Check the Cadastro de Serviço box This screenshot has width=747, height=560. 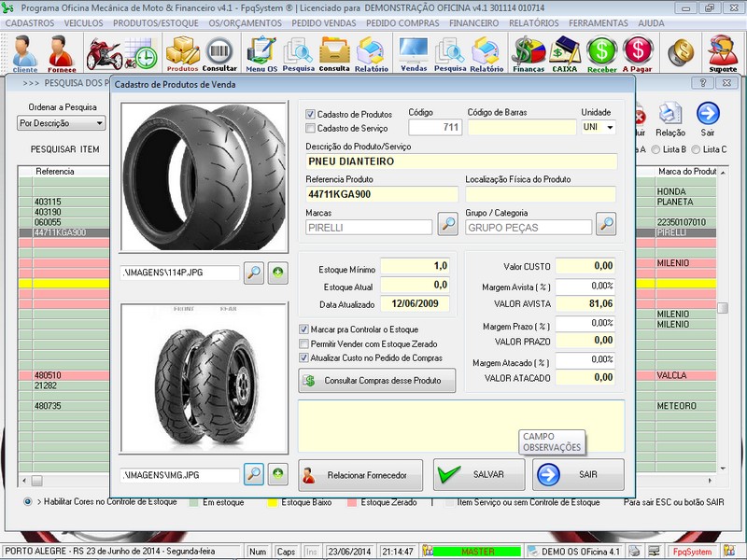tap(312, 128)
